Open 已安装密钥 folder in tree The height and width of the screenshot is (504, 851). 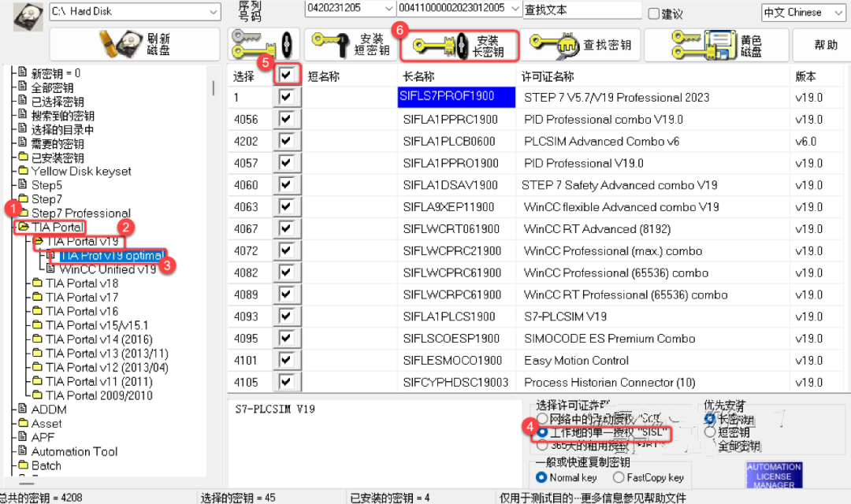pos(58,157)
